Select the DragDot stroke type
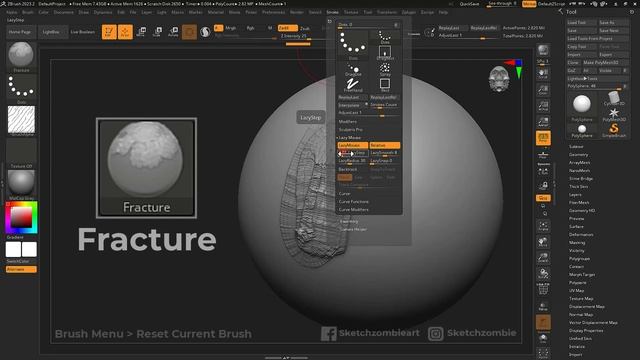This screenshot has width=640, height=360. (x=353, y=69)
